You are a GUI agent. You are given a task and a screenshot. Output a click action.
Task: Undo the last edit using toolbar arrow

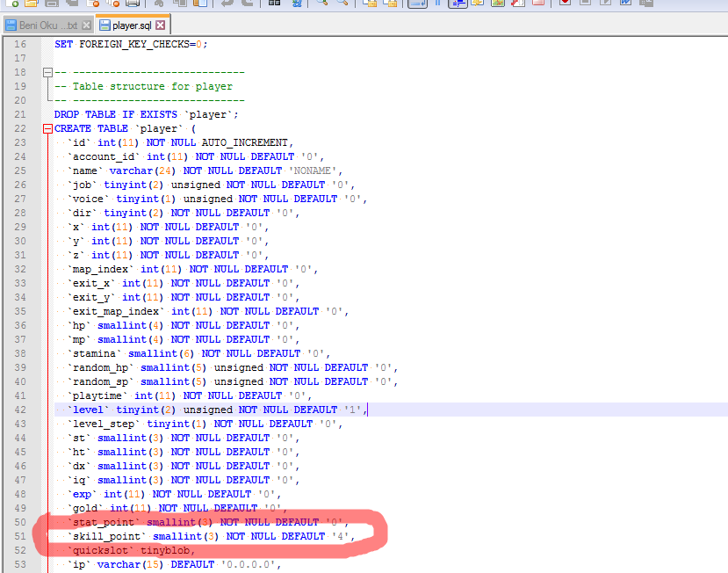pos(227,3)
